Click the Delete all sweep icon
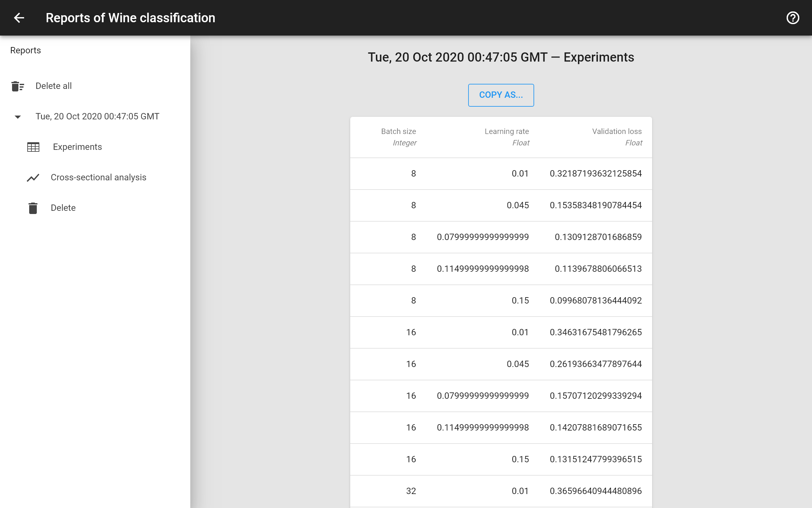 coord(17,86)
